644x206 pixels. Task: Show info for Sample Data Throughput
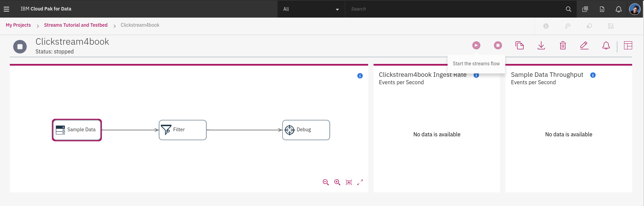tap(593, 75)
